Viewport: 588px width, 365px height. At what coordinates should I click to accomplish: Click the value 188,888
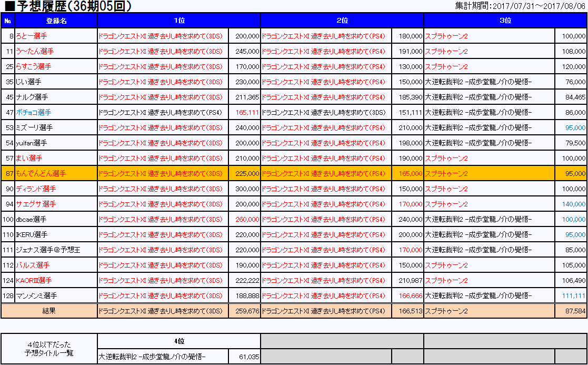tap(247, 296)
